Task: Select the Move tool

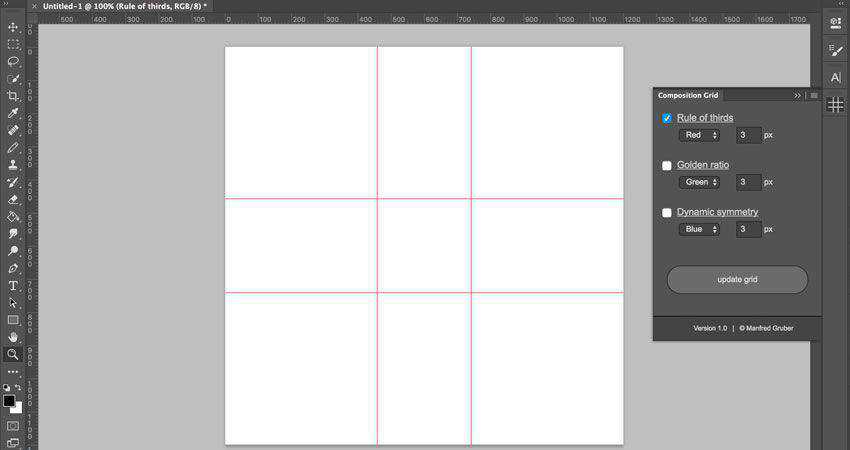Action: coord(13,28)
